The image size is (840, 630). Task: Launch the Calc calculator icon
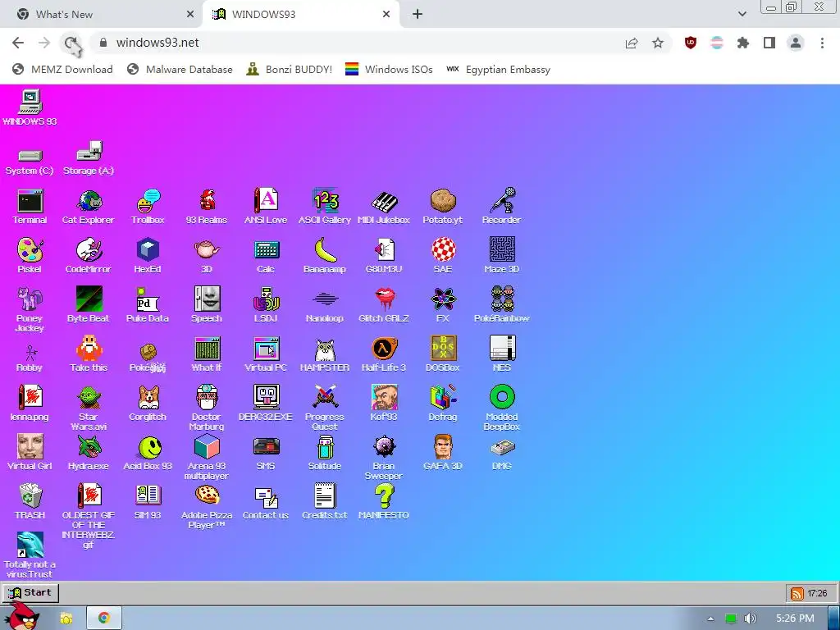point(266,256)
